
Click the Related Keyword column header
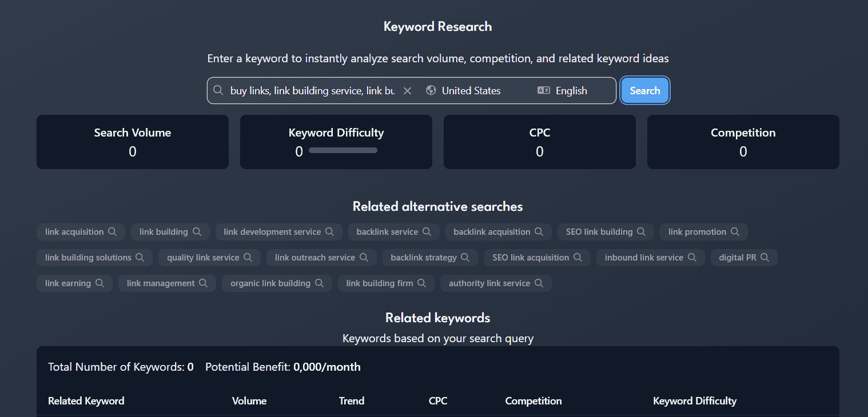[x=86, y=400]
